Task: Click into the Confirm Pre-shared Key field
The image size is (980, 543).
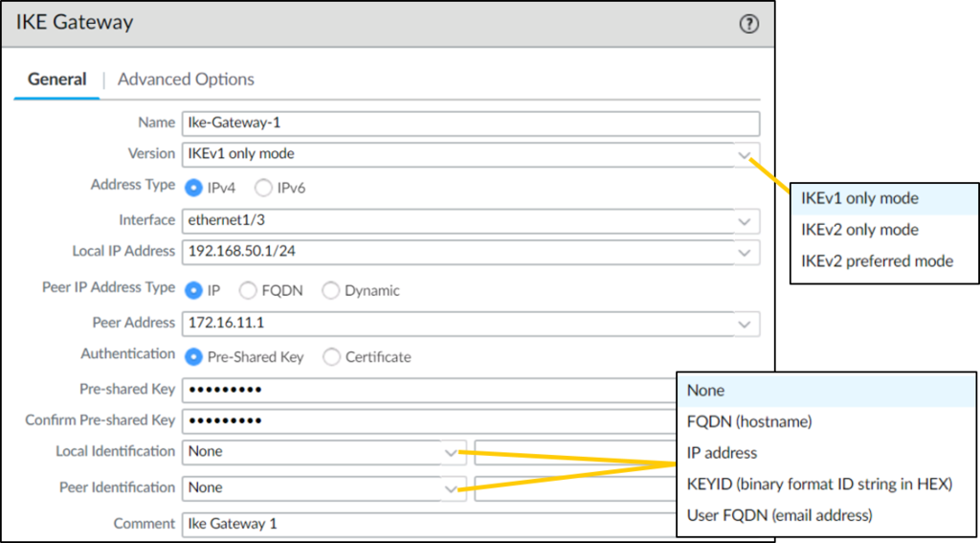Action: (x=430, y=421)
